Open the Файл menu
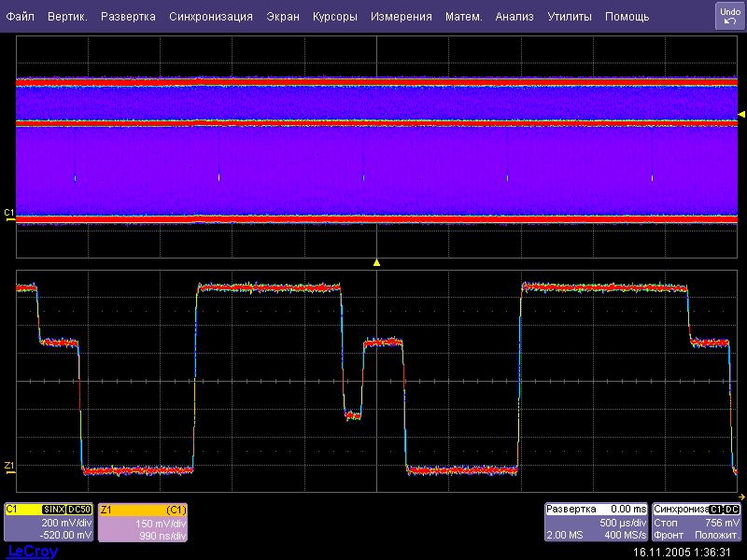Image resolution: width=747 pixels, height=560 pixels. pos(21,17)
